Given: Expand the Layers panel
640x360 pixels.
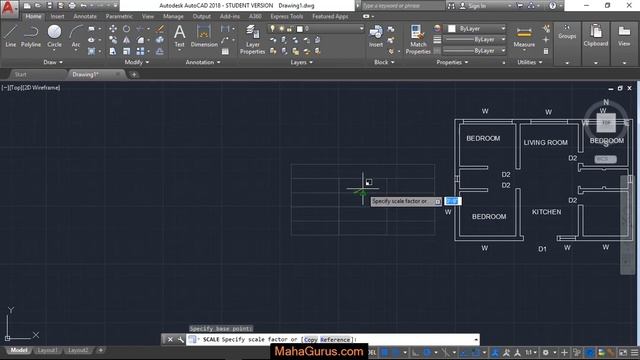Looking at the screenshot, I should tap(302, 62).
